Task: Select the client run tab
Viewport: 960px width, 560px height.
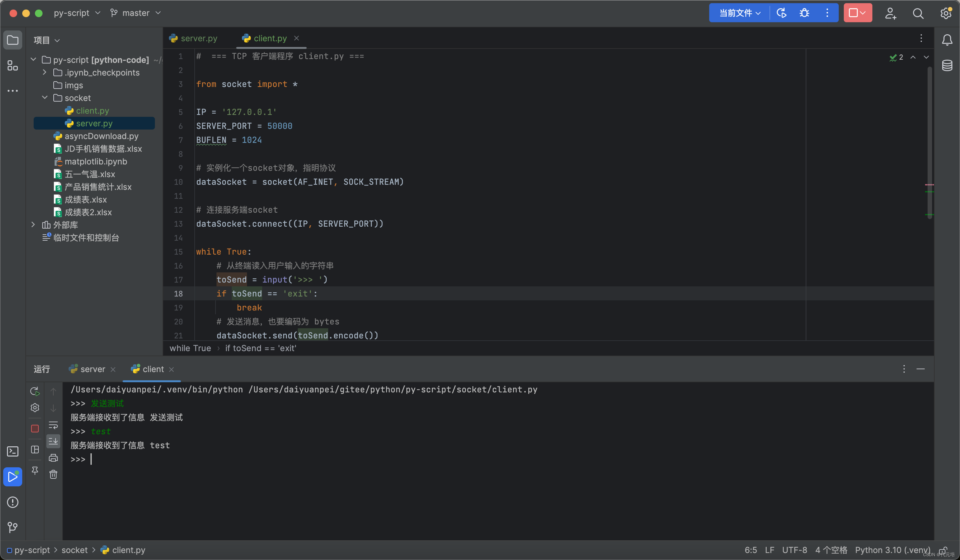Action: coord(147,369)
